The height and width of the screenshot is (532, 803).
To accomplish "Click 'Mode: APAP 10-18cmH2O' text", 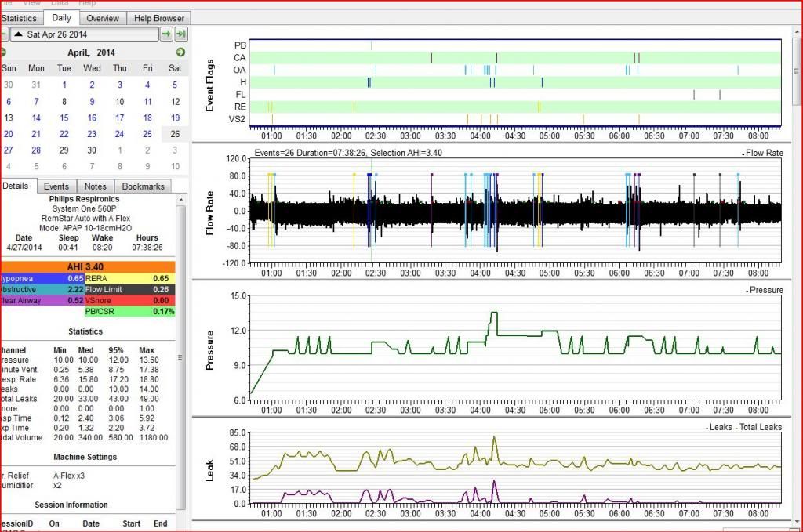I will [x=85, y=228].
